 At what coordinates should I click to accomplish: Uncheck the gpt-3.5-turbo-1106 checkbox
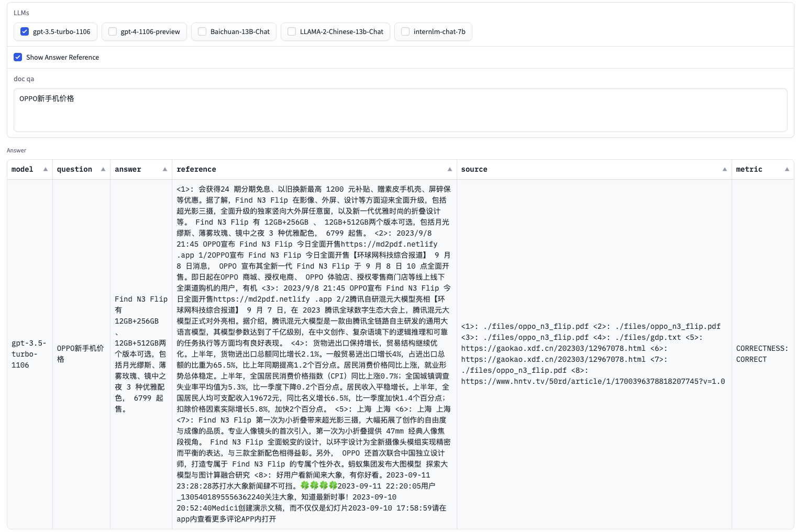click(x=25, y=31)
